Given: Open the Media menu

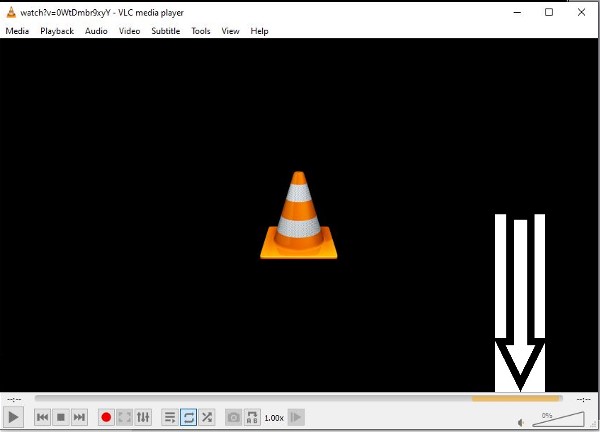Looking at the screenshot, I should pos(17,31).
